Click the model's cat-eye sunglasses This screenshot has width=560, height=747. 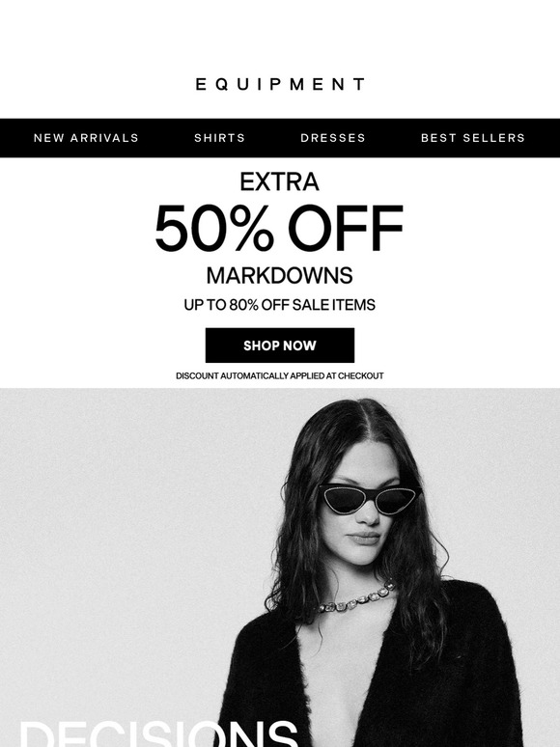[371, 499]
